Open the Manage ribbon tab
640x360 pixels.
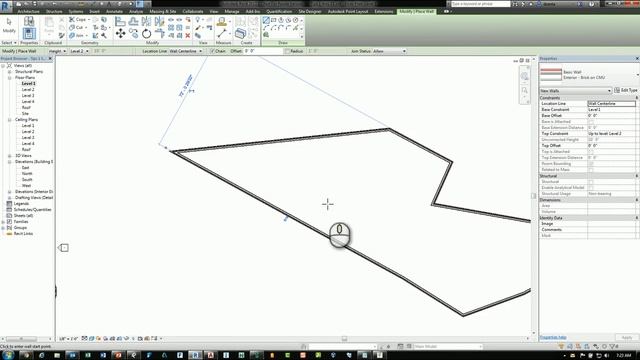(x=231, y=11)
